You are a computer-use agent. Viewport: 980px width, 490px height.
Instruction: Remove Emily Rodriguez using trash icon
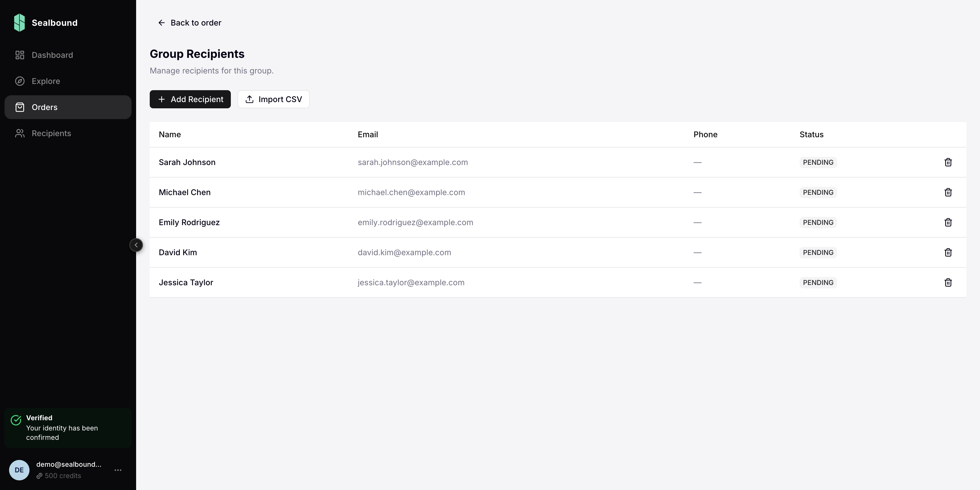click(x=948, y=223)
